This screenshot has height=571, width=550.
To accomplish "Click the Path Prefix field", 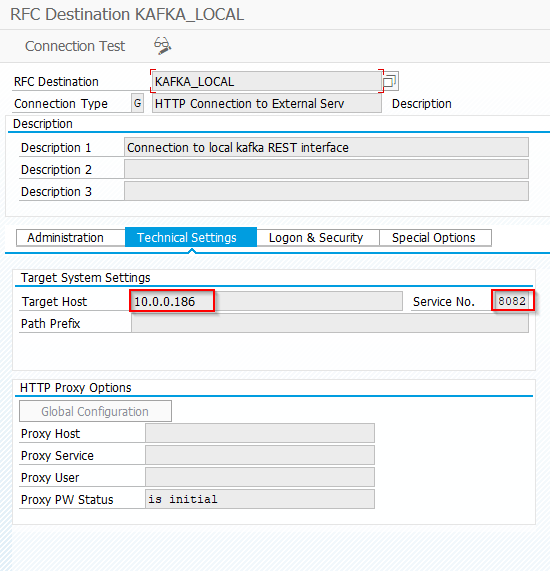I will tap(330, 323).
